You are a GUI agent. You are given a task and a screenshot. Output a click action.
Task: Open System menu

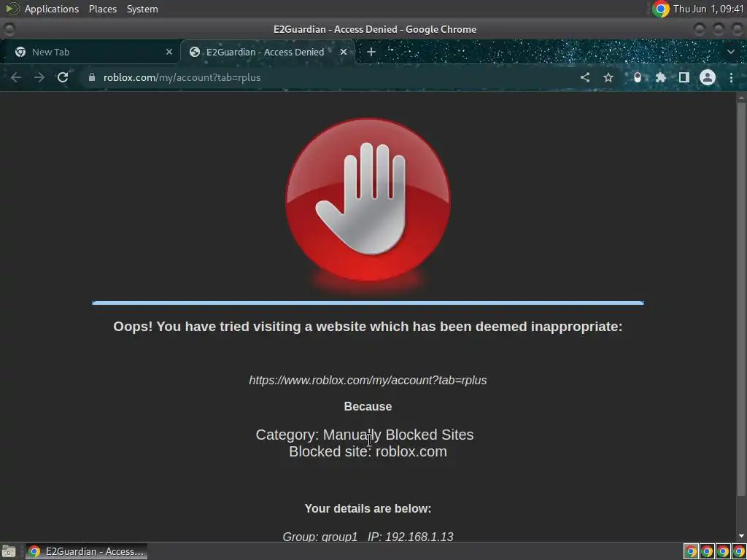coord(142,9)
